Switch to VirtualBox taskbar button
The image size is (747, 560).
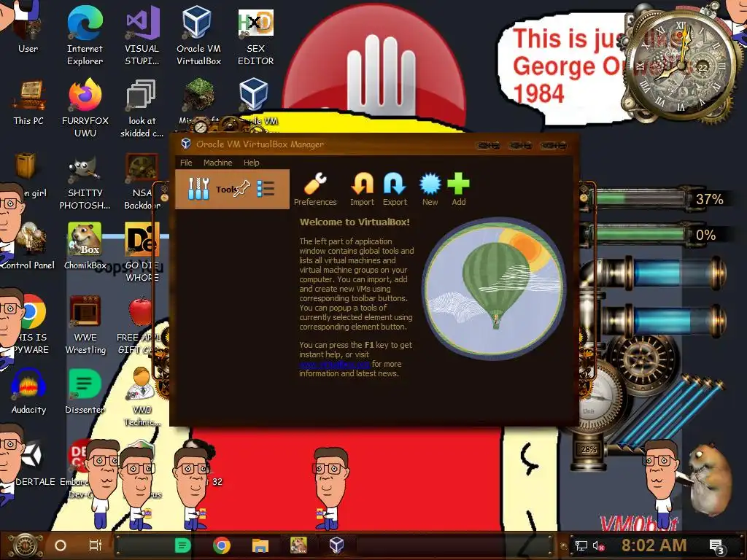[x=337, y=545]
